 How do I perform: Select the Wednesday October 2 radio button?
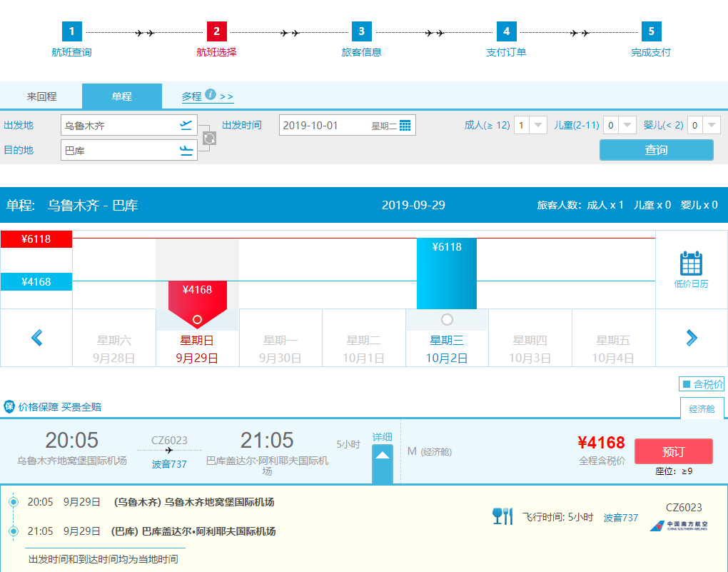[x=447, y=319]
